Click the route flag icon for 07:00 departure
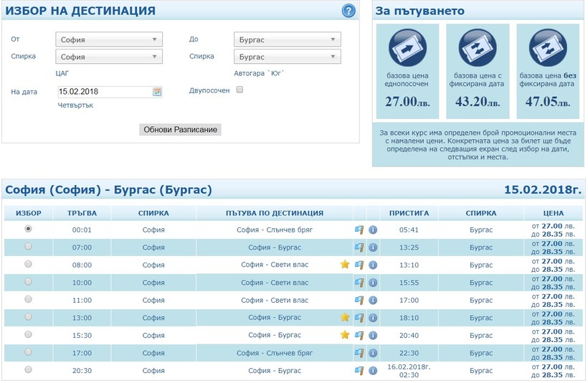This screenshot has height=383, width=588. pyautogui.click(x=359, y=247)
